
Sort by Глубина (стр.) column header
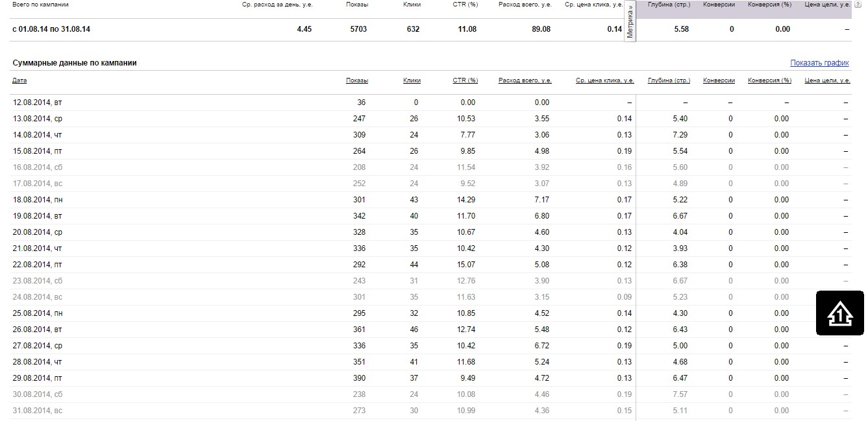pos(669,80)
